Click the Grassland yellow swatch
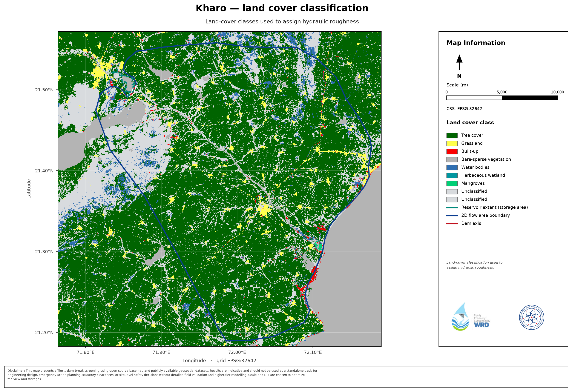The height and width of the screenshot is (392, 572). [452, 144]
